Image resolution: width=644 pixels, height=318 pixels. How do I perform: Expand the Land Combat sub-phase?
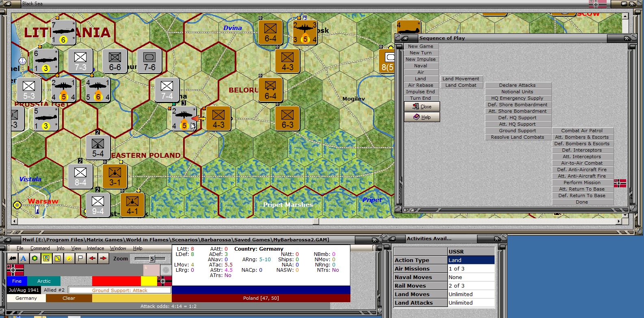click(461, 85)
